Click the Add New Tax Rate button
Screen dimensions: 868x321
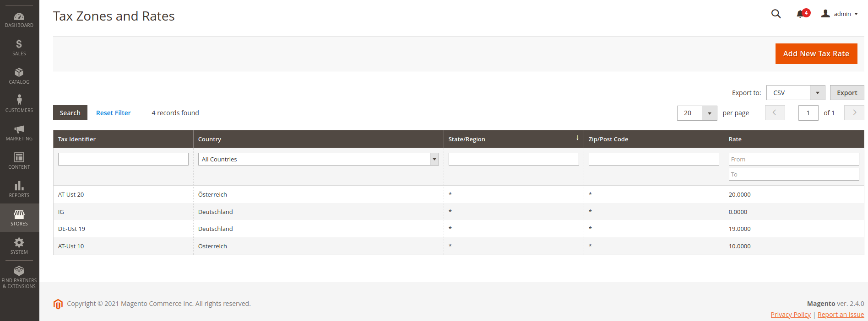(816, 54)
